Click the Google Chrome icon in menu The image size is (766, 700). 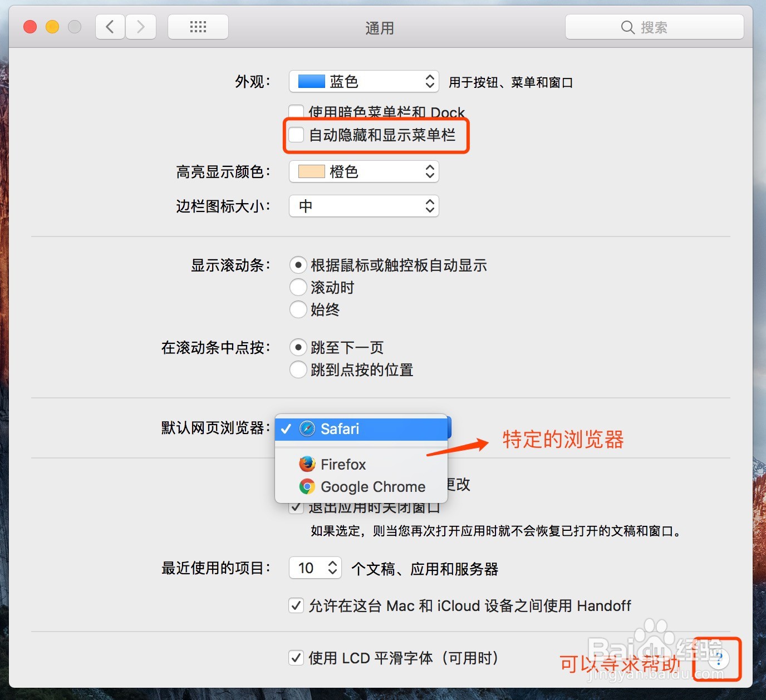point(307,487)
